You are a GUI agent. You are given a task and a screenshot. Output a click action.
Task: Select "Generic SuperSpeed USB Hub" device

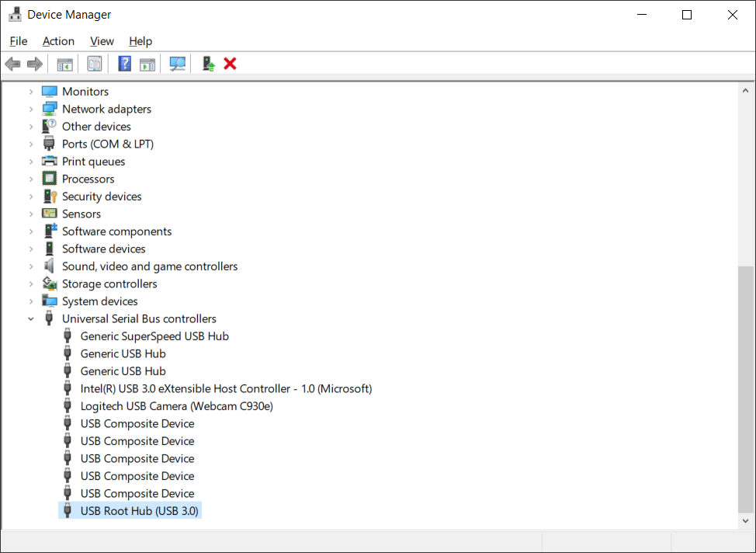pyautogui.click(x=154, y=336)
